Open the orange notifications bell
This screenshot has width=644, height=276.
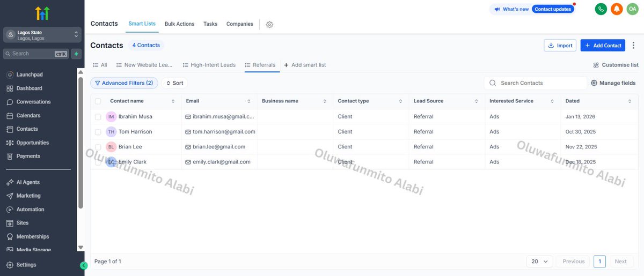[617, 9]
